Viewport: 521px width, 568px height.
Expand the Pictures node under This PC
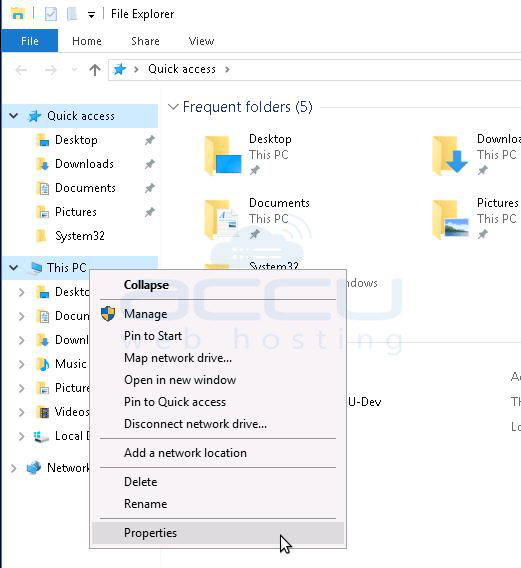(x=21, y=388)
